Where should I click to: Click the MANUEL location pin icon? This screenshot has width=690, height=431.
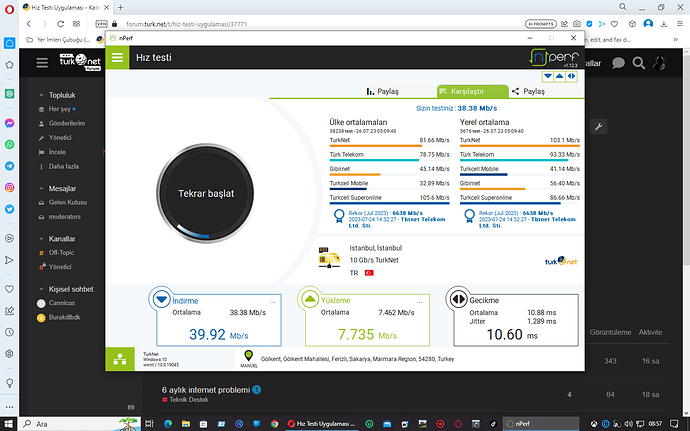[x=249, y=358]
